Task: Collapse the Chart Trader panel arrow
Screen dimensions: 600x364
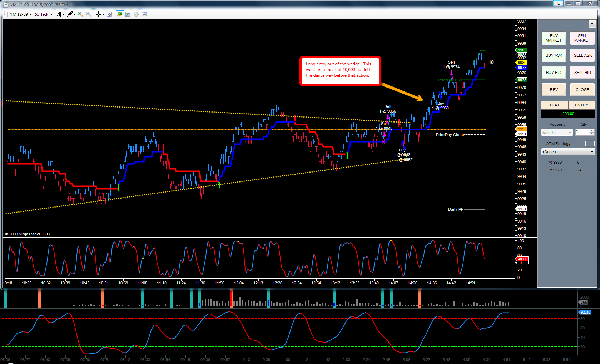Action: (592, 24)
